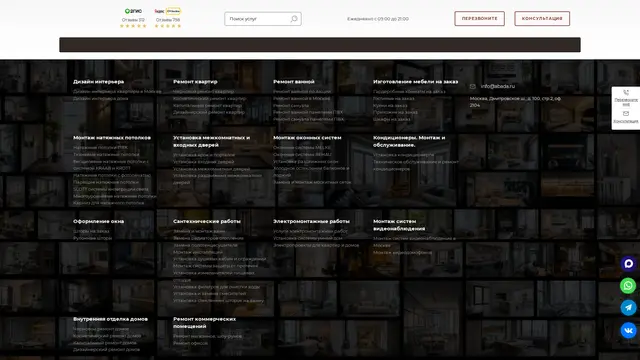Open the 'Дизайн интерьера' heading link
The height and width of the screenshot is (360, 640).
[98, 82]
